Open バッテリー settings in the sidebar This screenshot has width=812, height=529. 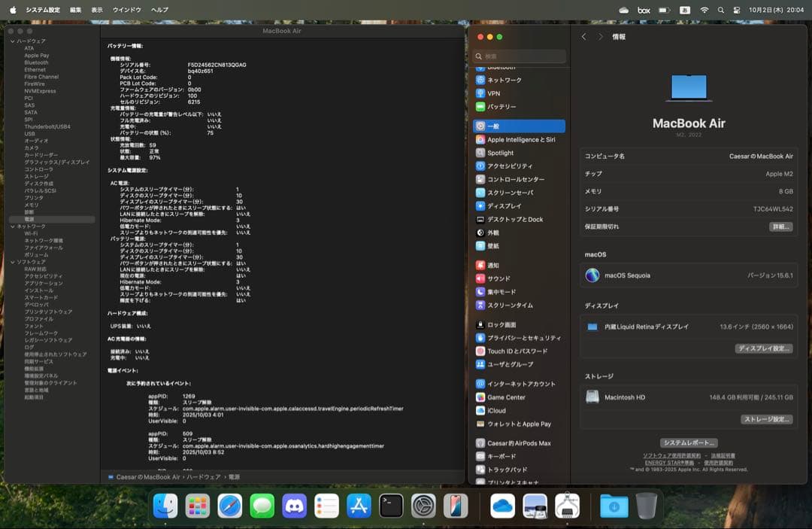500,107
